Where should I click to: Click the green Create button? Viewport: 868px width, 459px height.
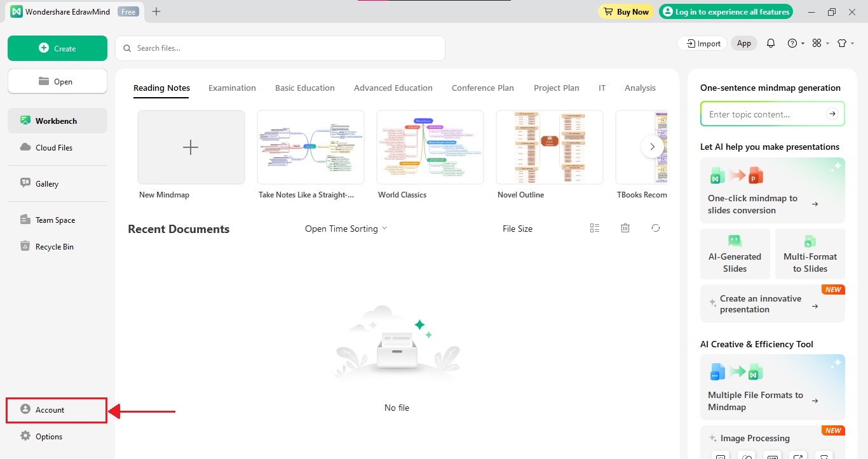tap(57, 48)
